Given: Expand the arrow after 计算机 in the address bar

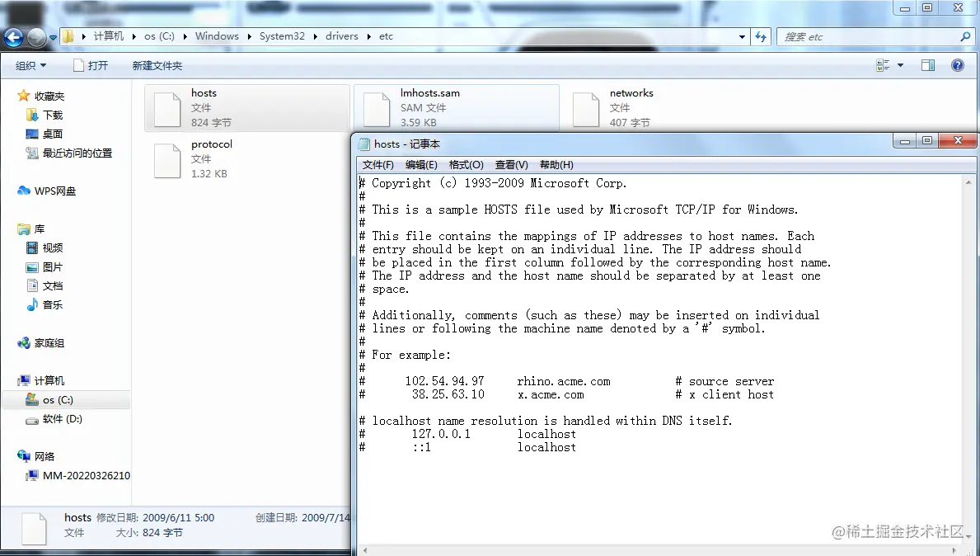Looking at the screenshot, I should (x=134, y=36).
